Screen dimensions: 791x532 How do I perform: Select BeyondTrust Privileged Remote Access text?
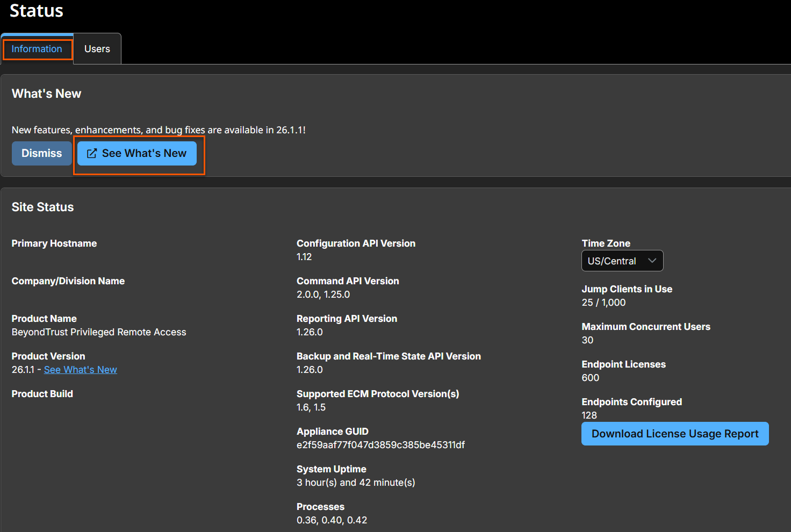99,332
